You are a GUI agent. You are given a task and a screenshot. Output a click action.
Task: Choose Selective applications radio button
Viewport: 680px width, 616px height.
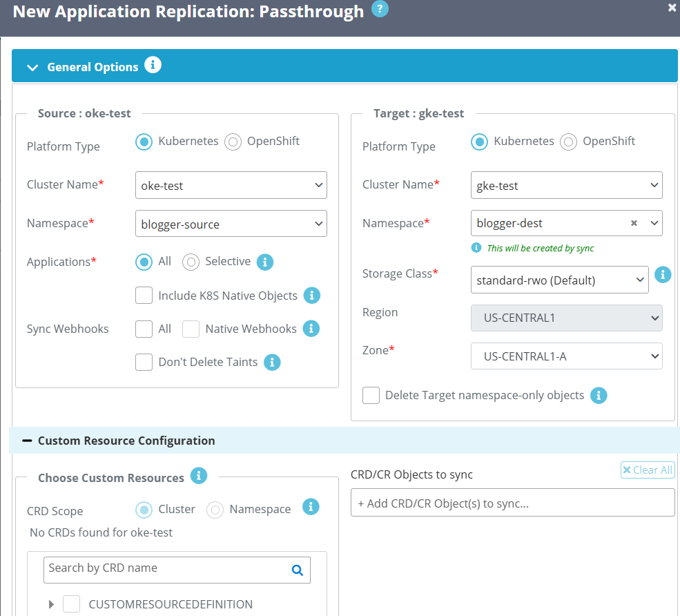pyautogui.click(x=191, y=262)
